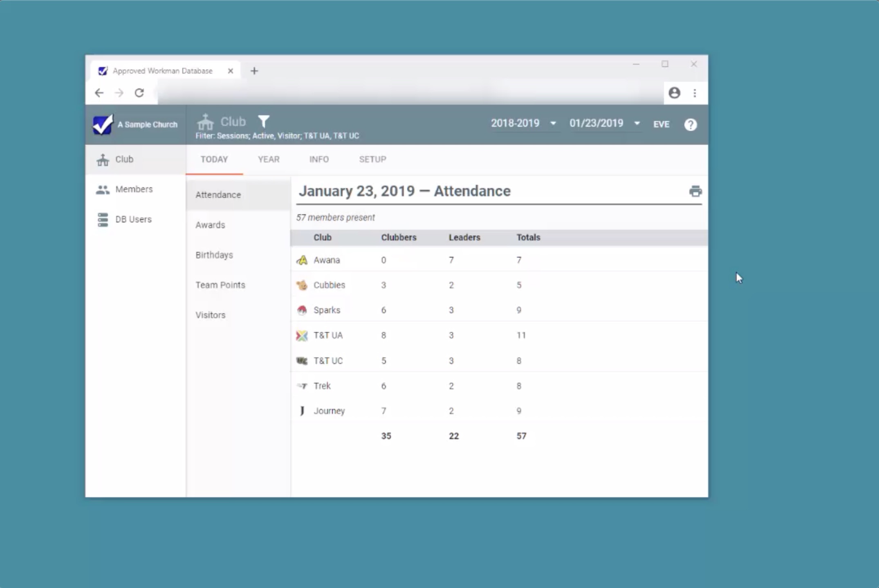Open the INFO tab

pos(319,159)
